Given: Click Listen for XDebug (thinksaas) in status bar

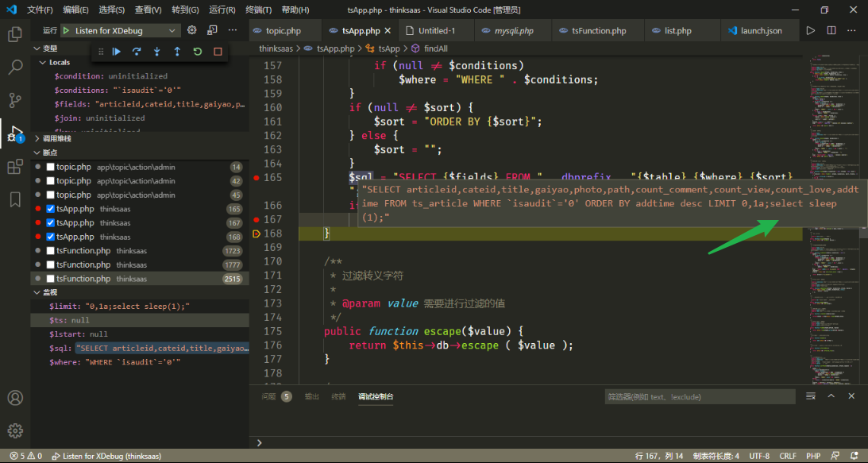Looking at the screenshot, I should tap(106, 456).
